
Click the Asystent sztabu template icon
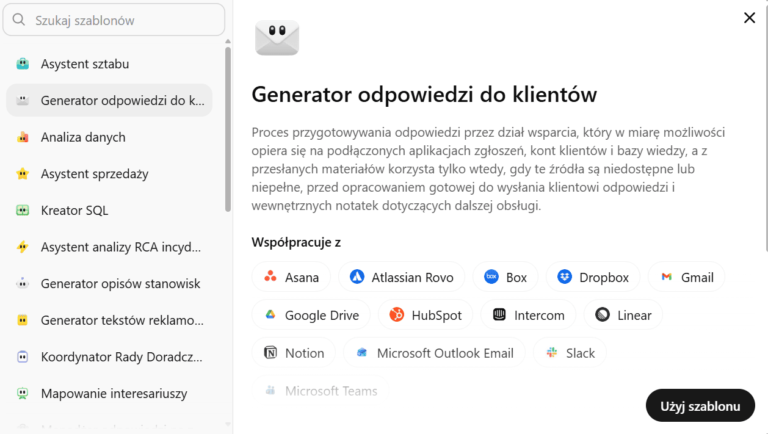[23, 64]
